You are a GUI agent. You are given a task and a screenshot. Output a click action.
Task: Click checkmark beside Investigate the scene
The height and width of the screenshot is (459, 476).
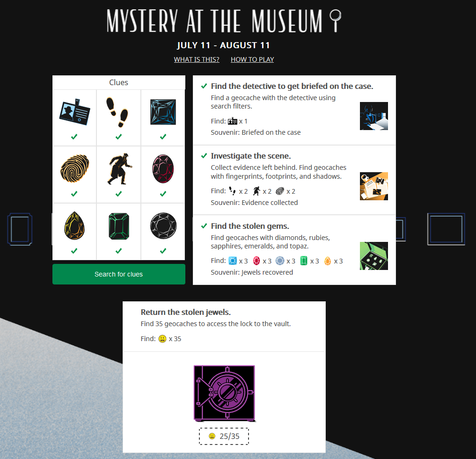[x=204, y=156]
